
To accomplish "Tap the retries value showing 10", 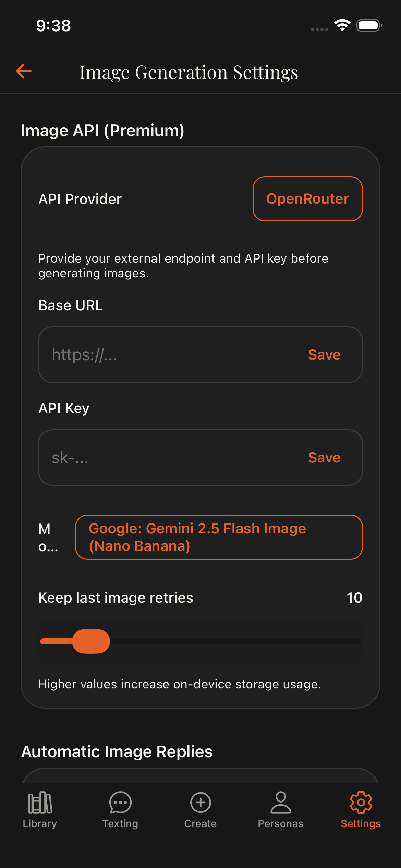I will pos(355,597).
